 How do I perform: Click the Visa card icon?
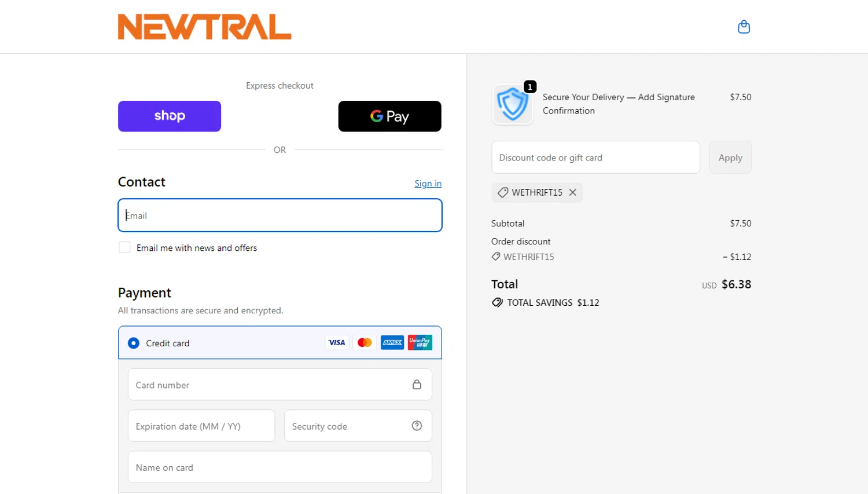point(337,342)
